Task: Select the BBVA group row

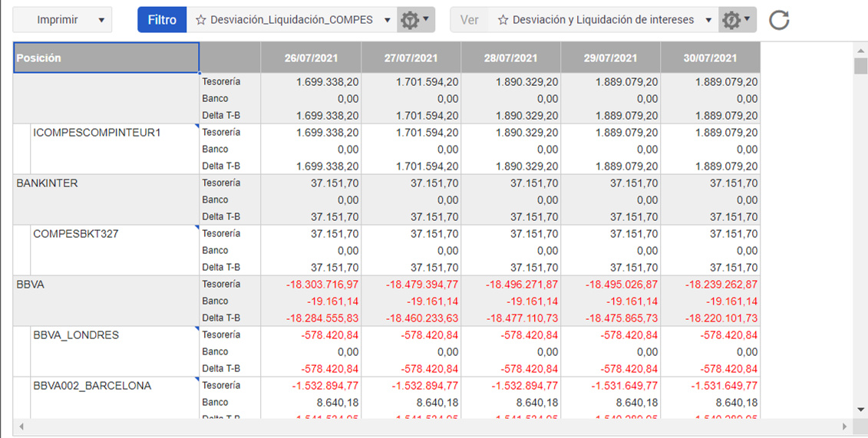Action: coord(31,285)
